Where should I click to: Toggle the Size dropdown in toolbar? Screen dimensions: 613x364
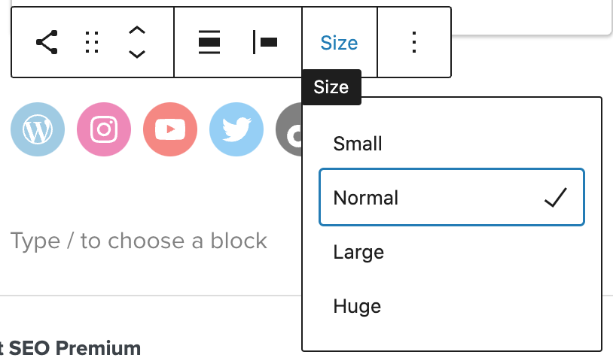(339, 43)
